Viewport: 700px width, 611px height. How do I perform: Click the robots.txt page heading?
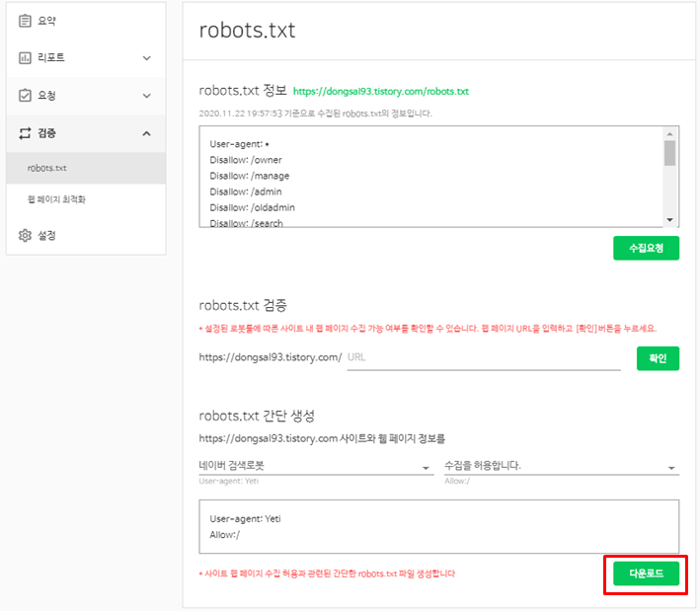pyautogui.click(x=247, y=31)
